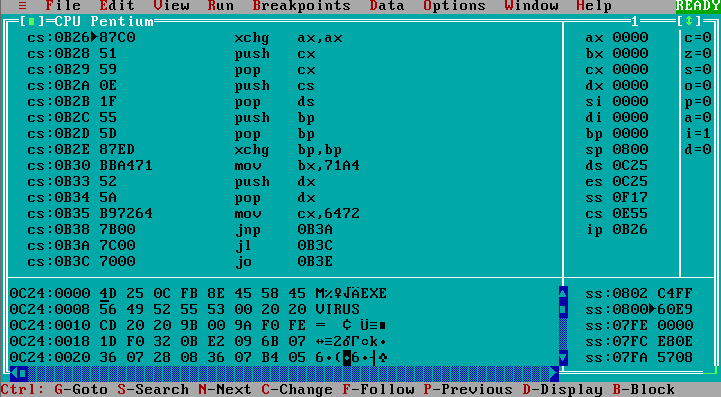Select instruction line mov cx,6472
Viewport: 721px width, 397px height.
(194, 213)
